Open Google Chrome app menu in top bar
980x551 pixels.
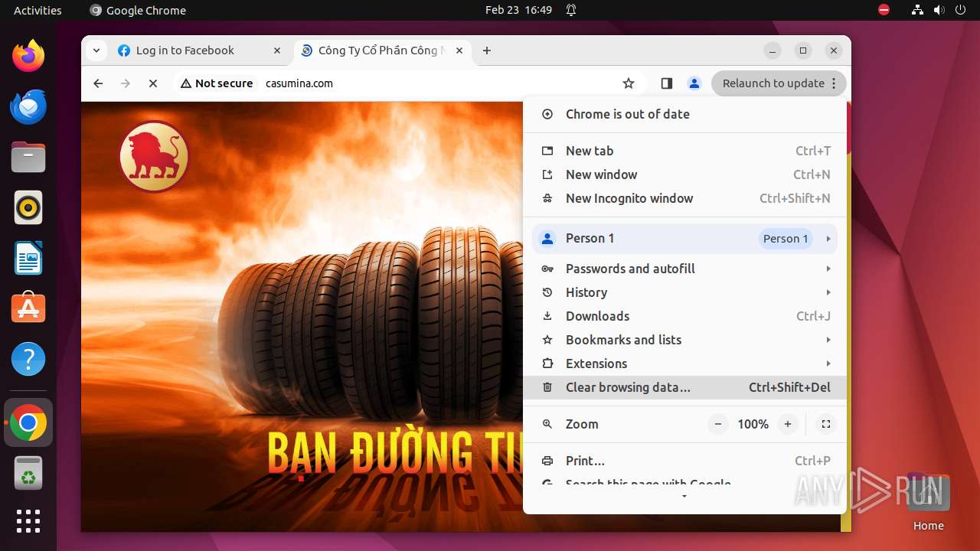138,10
